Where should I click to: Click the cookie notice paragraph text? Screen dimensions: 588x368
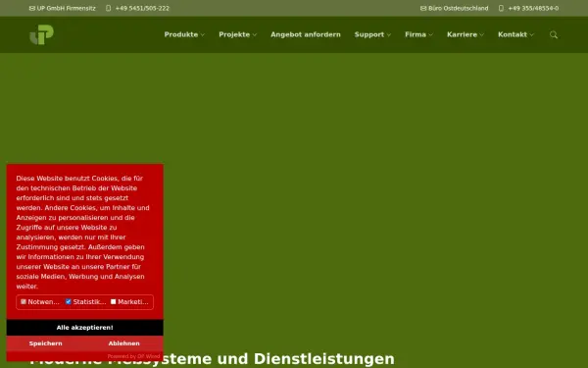point(83,232)
